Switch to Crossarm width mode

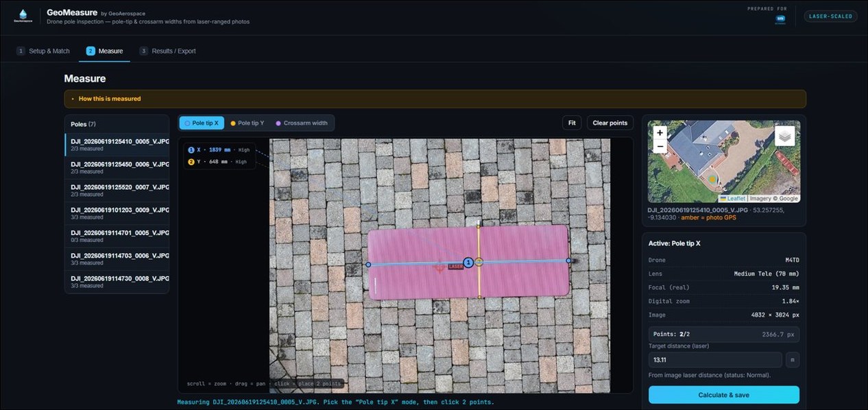point(302,123)
